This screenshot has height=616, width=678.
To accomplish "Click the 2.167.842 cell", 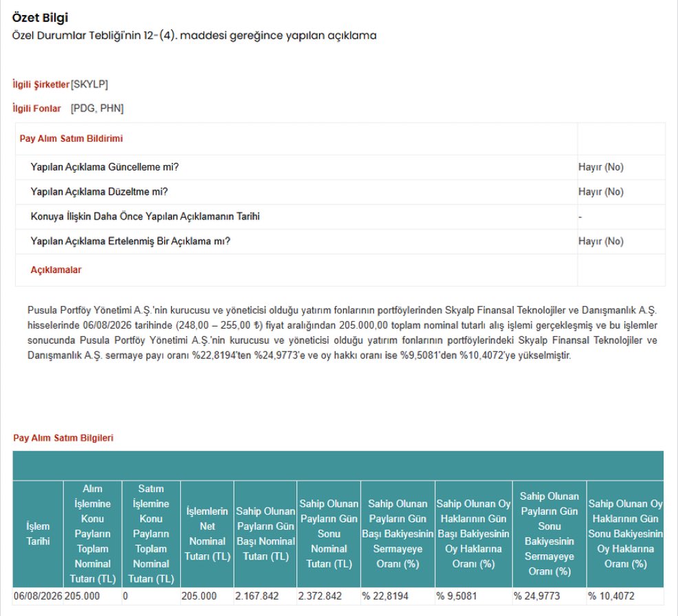I will coord(265,596).
